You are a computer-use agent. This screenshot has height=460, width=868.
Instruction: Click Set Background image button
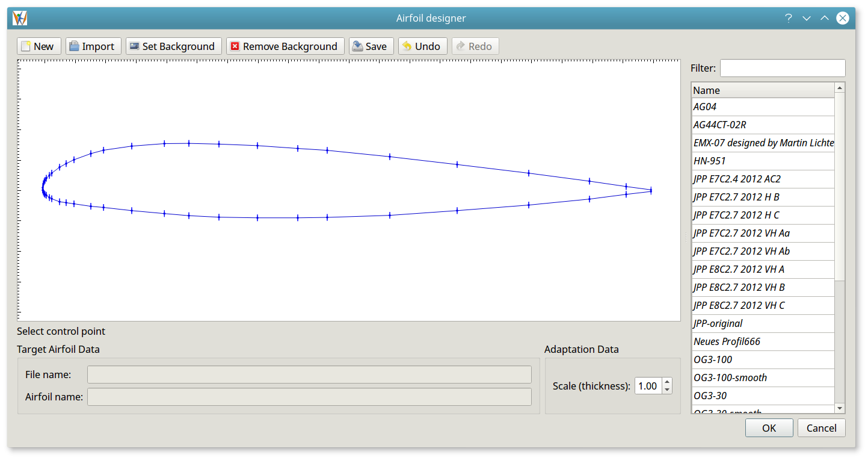tap(173, 46)
